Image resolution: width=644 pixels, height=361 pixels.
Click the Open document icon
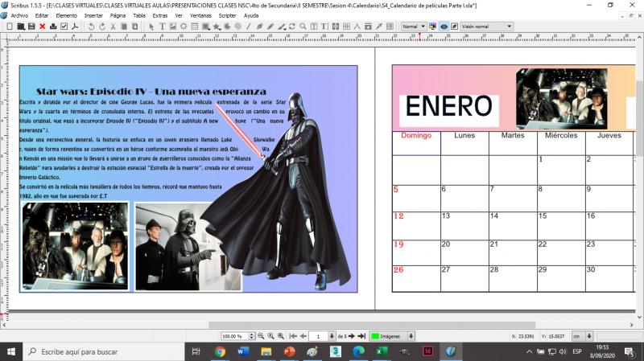pos(21,27)
